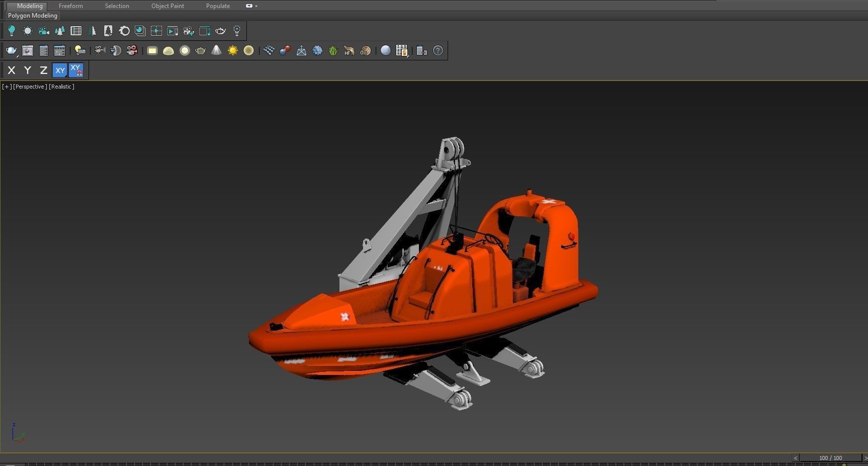Click the blue instancer grid icon
868x466 pixels.
pos(269,50)
